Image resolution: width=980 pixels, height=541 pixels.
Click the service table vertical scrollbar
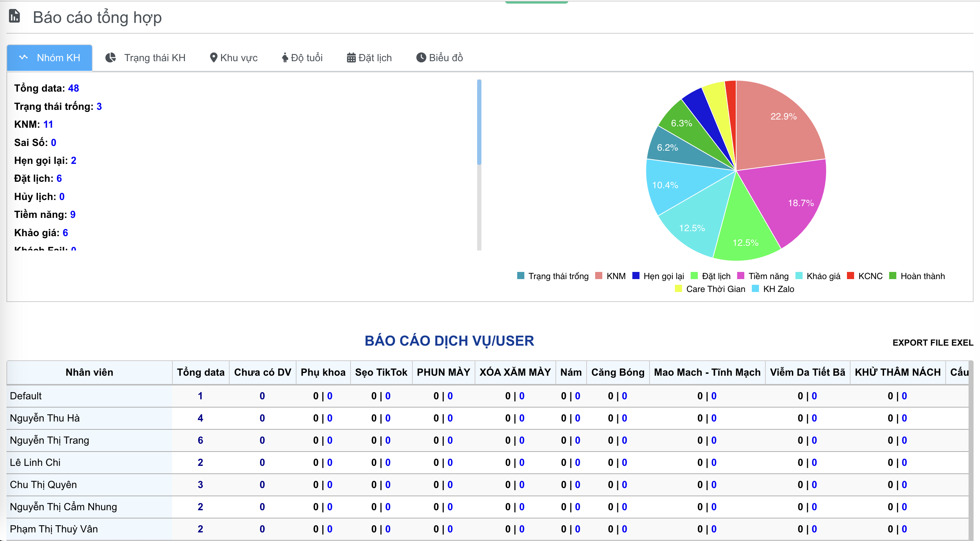(971, 450)
